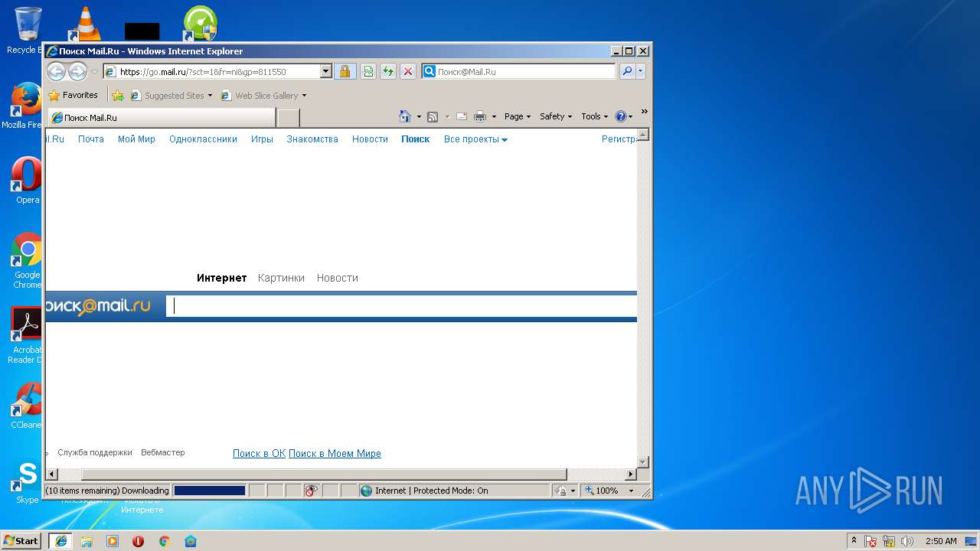Click the Home icon in command bar
The image size is (980, 551).
click(x=405, y=116)
